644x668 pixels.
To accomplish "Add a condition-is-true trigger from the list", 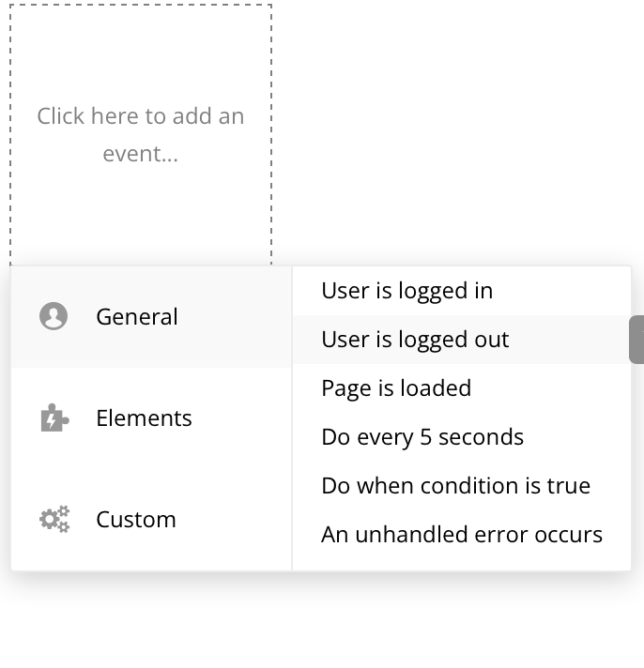I will (455, 486).
